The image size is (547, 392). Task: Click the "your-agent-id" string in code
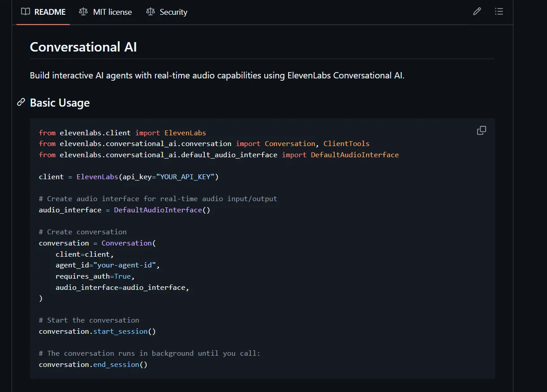point(125,265)
